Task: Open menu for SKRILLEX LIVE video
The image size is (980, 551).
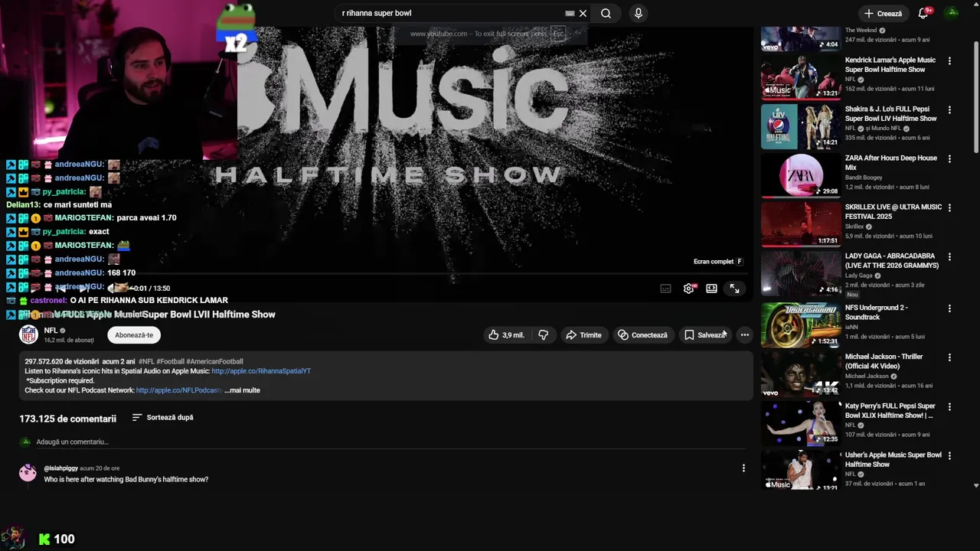Action: click(x=949, y=208)
